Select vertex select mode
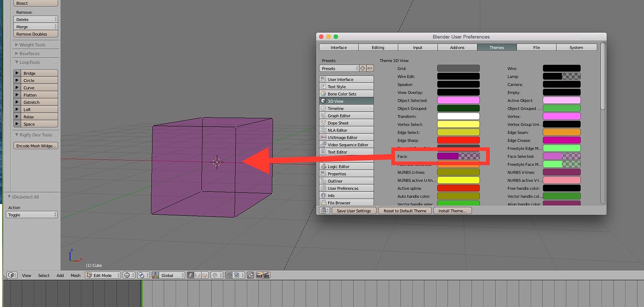This screenshot has width=644, height=307. pyautogui.click(x=190, y=275)
